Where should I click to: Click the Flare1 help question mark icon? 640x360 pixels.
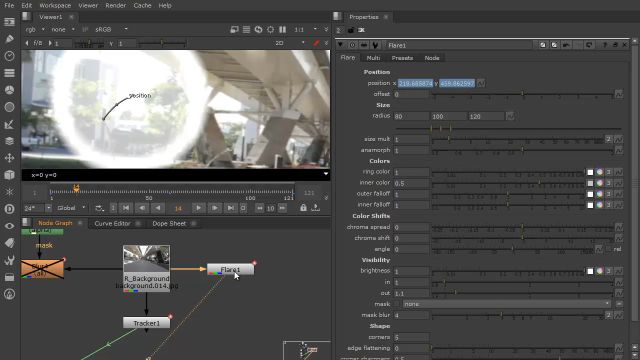coord(604,45)
